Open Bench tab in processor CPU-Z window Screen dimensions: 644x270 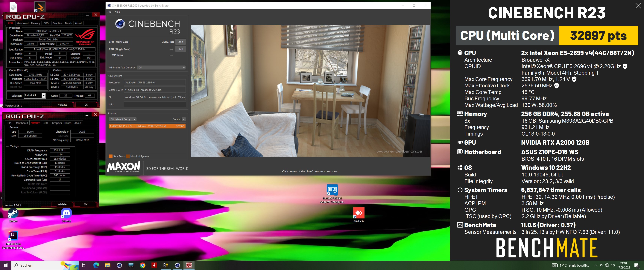pyautogui.click(x=68, y=23)
